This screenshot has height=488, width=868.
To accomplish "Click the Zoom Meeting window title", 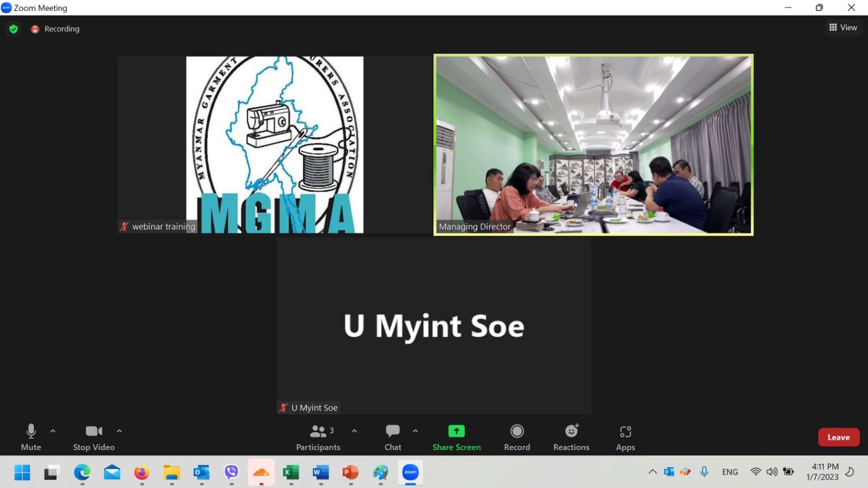I will pyautogui.click(x=41, y=8).
